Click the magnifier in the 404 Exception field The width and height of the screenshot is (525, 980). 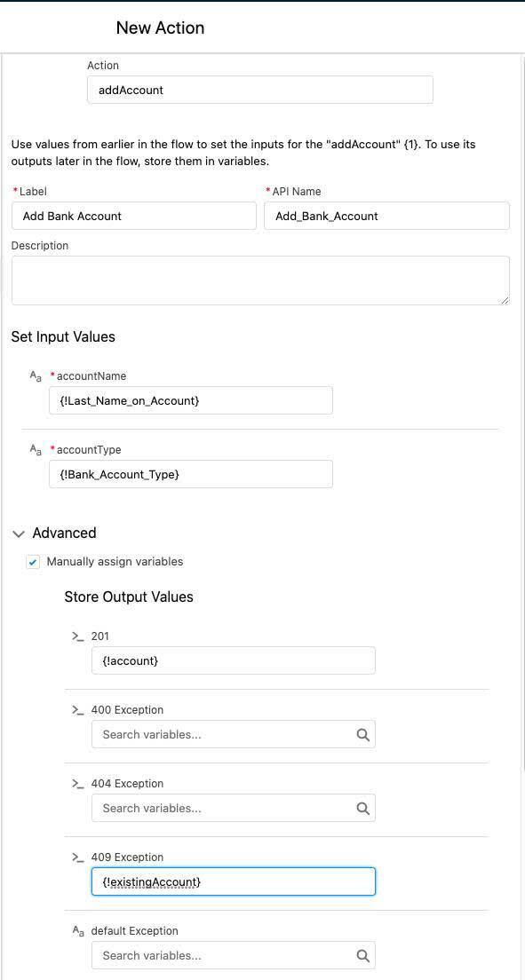(362, 808)
